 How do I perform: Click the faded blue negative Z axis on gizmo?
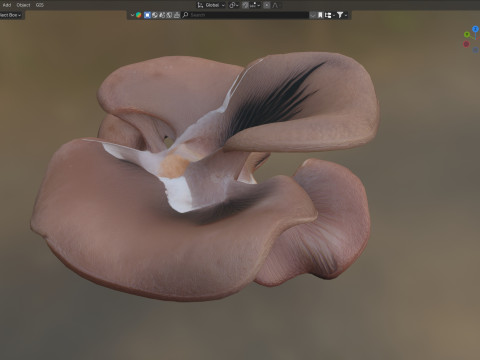tap(476, 50)
